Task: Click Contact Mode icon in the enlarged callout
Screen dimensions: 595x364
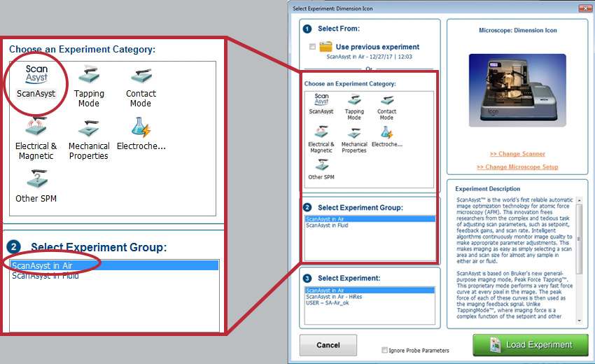Action: coord(141,76)
